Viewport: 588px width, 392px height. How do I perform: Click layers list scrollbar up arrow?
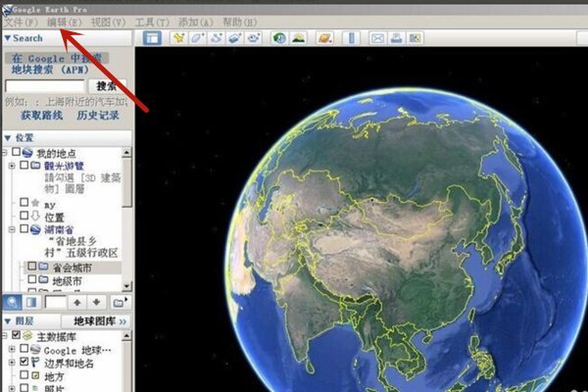[126, 335]
